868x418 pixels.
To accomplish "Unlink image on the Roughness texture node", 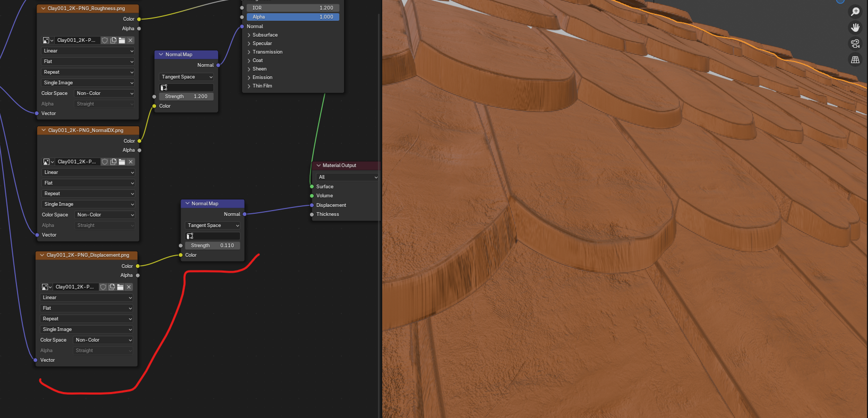I will 131,40.
